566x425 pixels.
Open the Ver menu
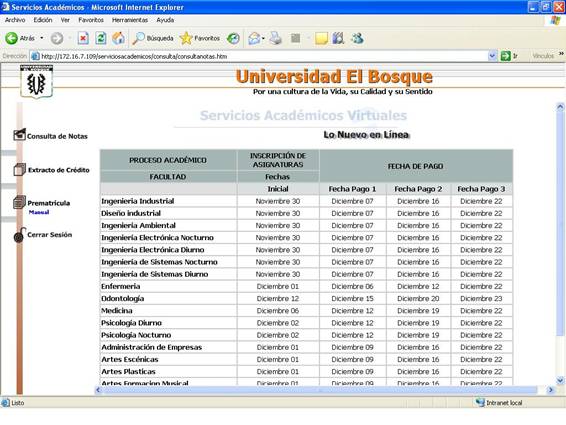65,20
